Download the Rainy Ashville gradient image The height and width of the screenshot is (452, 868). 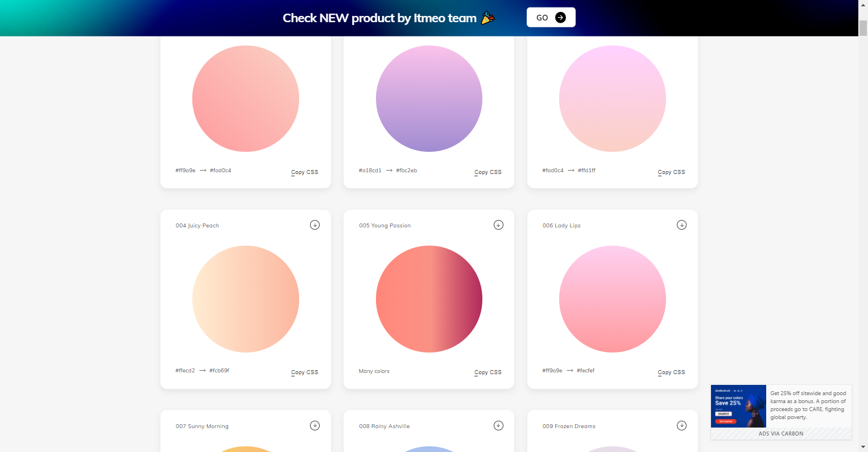tap(498, 426)
